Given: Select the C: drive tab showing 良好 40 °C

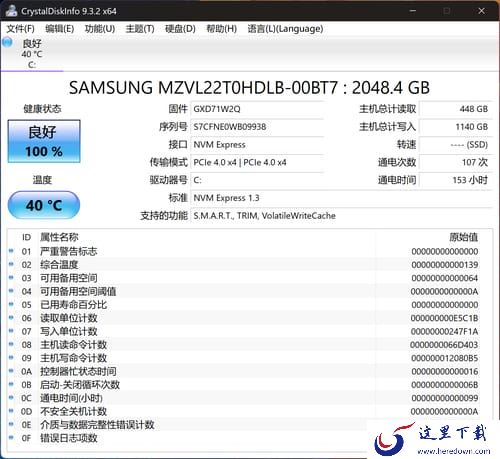Looking at the screenshot, I should pos(32,54).
